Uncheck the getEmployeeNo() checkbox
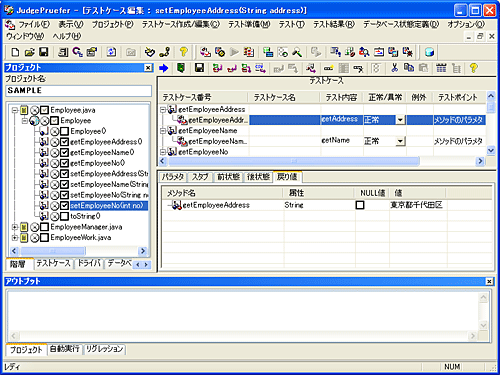The width and height of the screenshot is (500, 375). click(65, 163)
